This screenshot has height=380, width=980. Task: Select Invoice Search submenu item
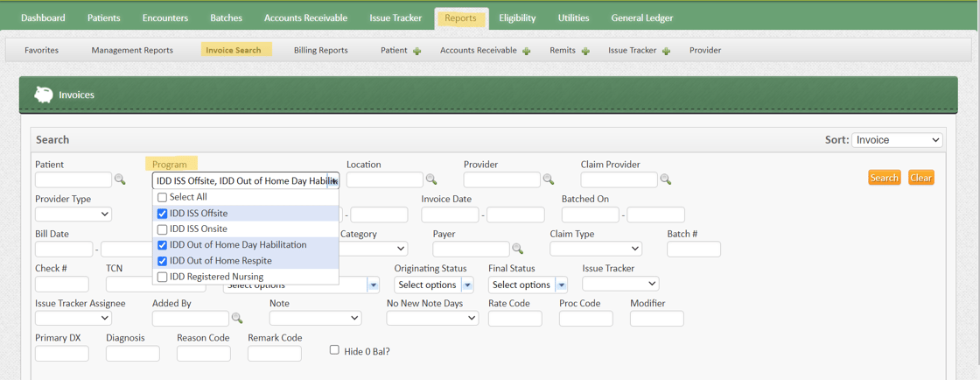pyautogui.click(x=235, y=50)
